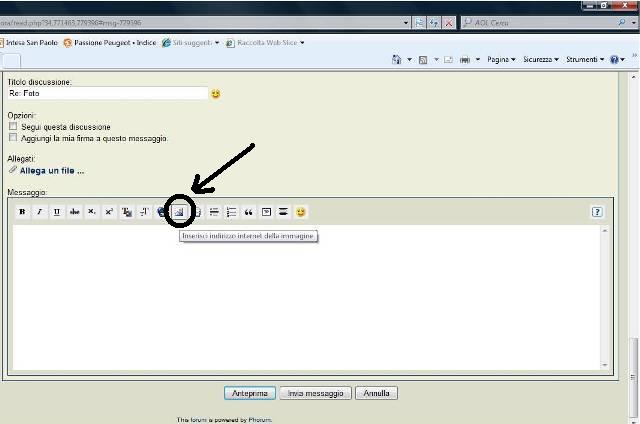Click the message area scroll-up arrow

click(x=605, y=230)
